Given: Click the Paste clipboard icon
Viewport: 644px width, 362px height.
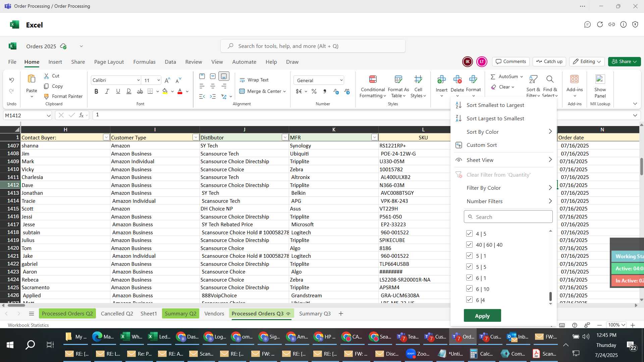Looking at the screenshot, I should click(x=32, y=79).
